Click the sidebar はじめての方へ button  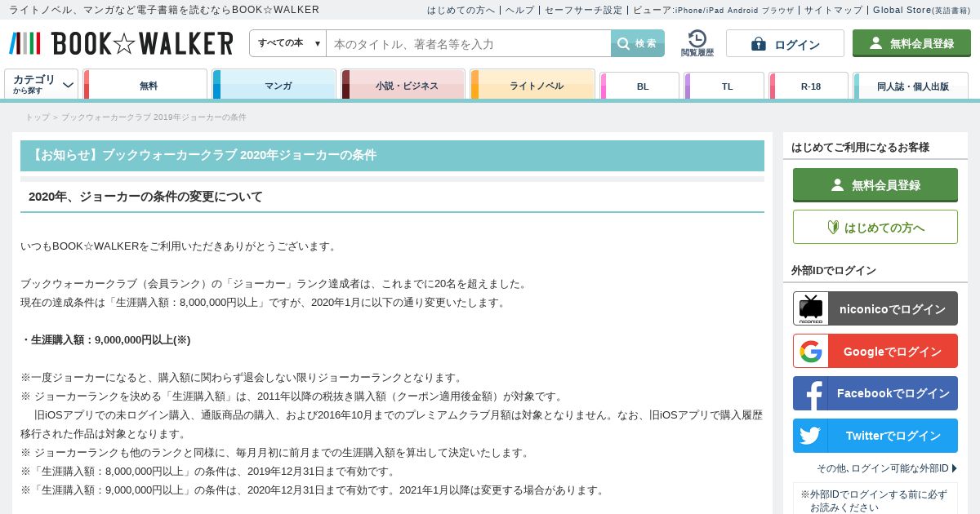click(875, 227)
